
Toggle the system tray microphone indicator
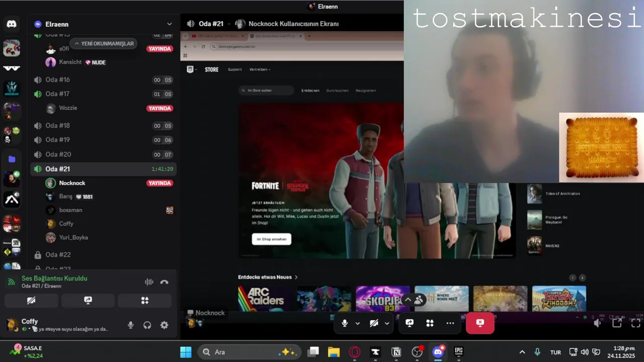(537, 352)
